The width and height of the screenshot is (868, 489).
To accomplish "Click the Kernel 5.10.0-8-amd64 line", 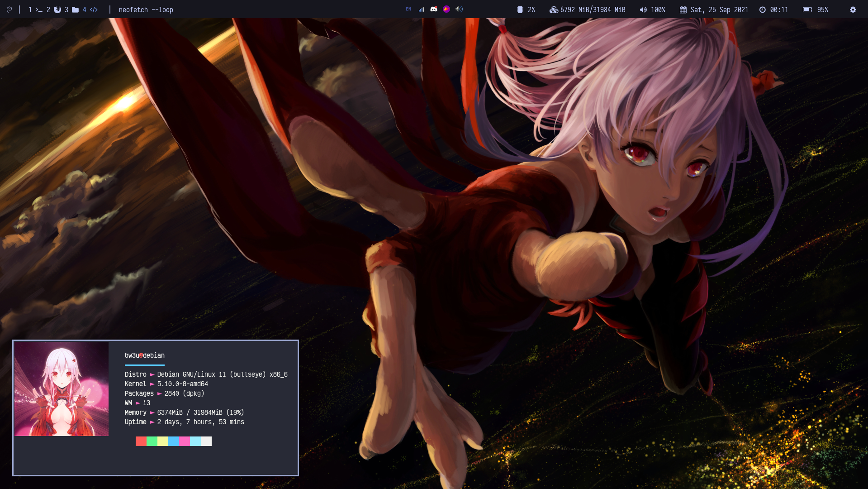I will point(166,384).
